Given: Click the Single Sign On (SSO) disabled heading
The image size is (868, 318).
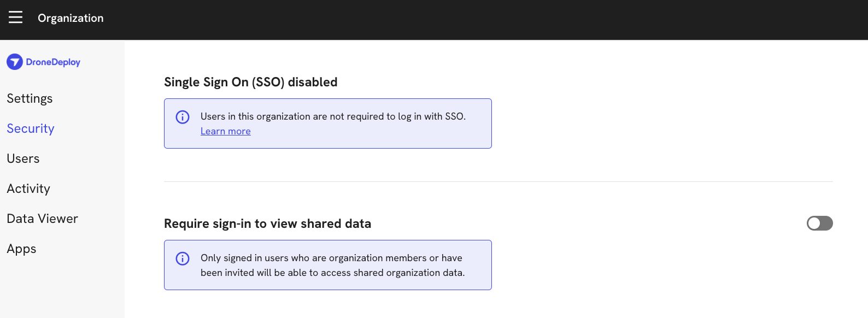Looking at the screenshot, I should click(x=251, y=82).
